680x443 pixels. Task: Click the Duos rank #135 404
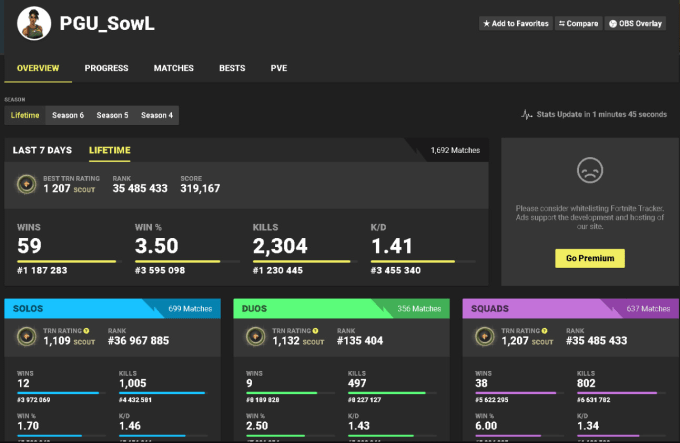360,341
